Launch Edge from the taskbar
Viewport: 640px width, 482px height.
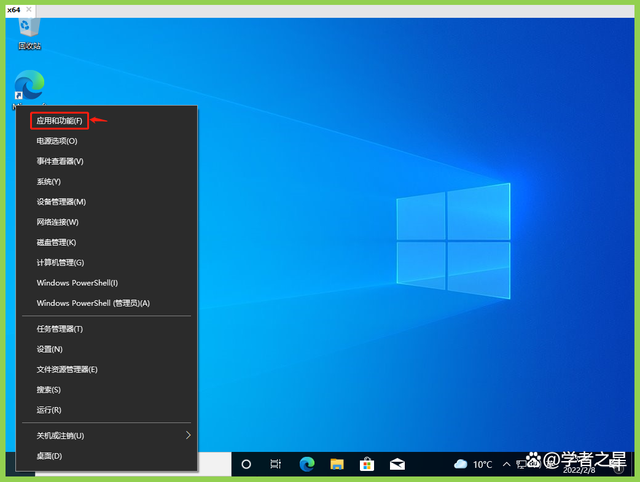click(x=307, y=464)
